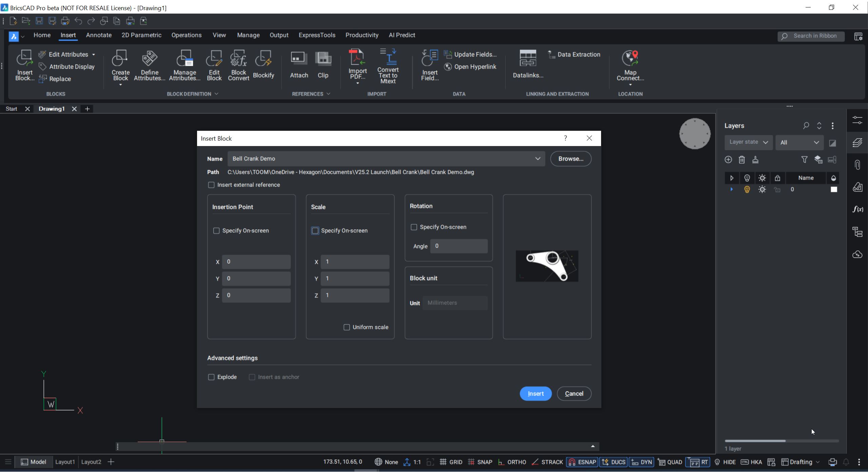Image resolution: width=868 pixels, height=472 pixels.
Task: Enable Insert external reference
Action: coord(212,185)
